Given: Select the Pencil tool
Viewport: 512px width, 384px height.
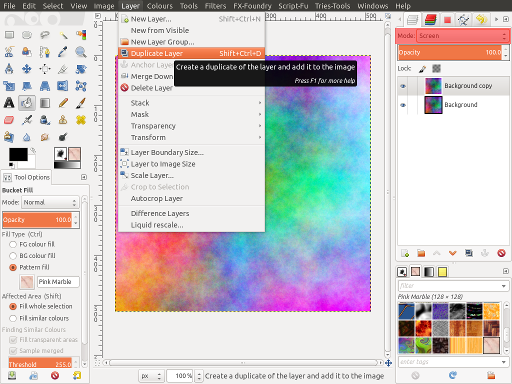Looking at the screenshot, I should pos(63,103).
